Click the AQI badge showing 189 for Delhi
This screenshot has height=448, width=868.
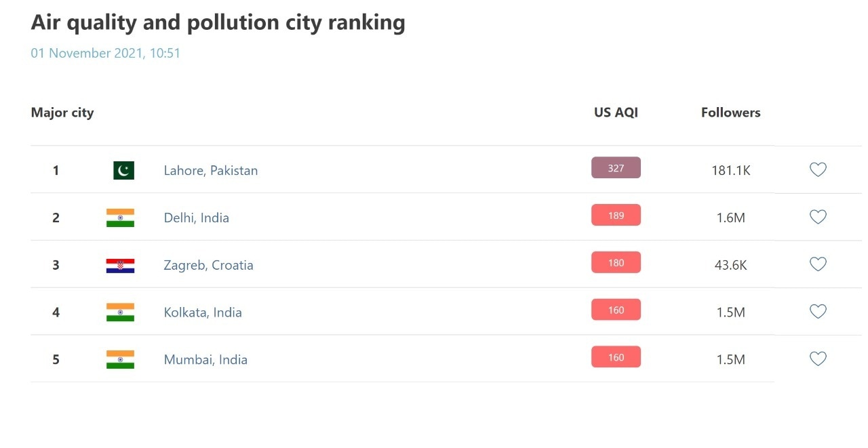coord(616,215)
